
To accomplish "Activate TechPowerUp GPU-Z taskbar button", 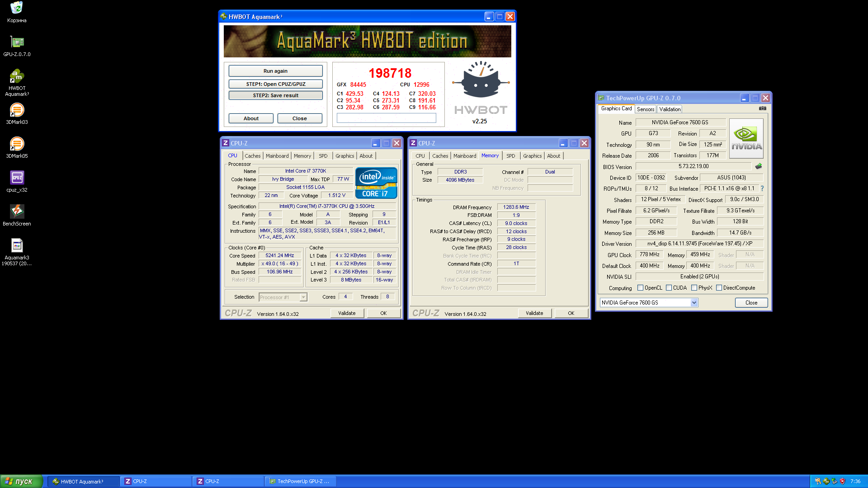I will click(x=301, y=481).
